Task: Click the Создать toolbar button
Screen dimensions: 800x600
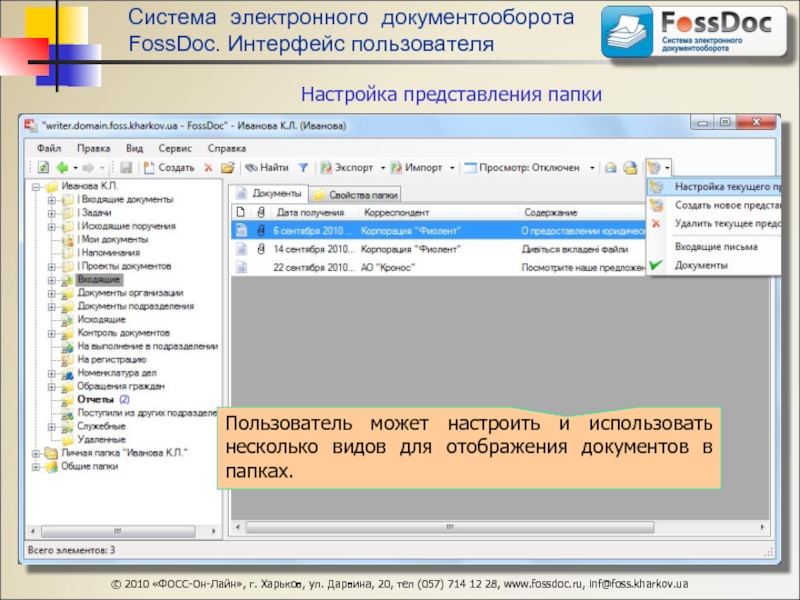Action: click(169, 167)
